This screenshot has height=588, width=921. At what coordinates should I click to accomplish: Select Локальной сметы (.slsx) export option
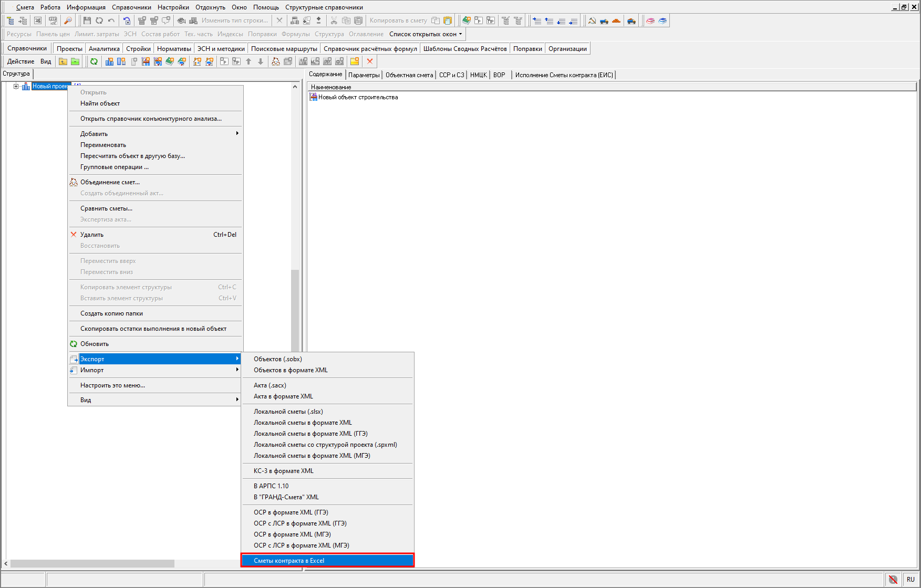point(288,412)
